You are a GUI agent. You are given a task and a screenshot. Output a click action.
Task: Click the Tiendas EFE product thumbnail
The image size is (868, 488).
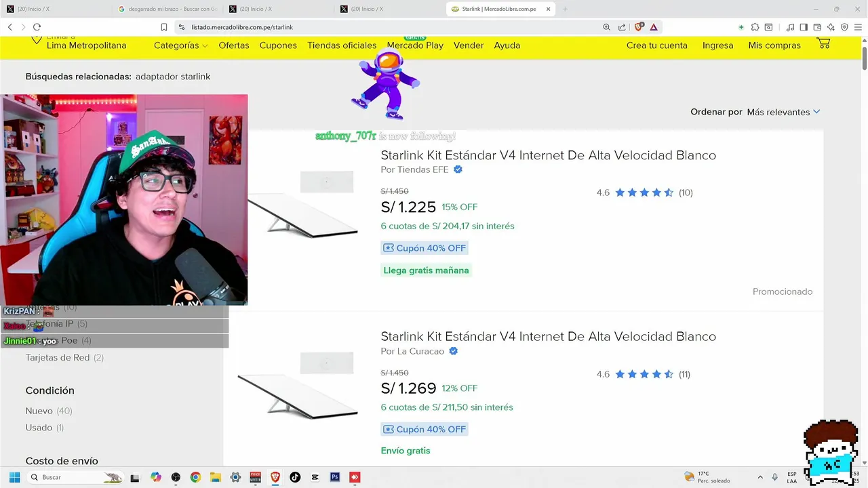click(303, 203)
